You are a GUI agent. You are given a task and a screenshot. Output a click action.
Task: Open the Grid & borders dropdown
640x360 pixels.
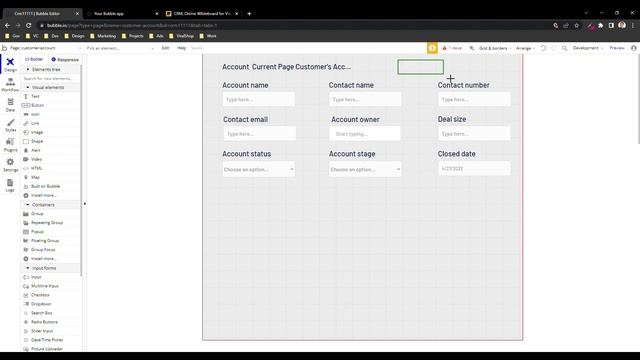(495, 48)
